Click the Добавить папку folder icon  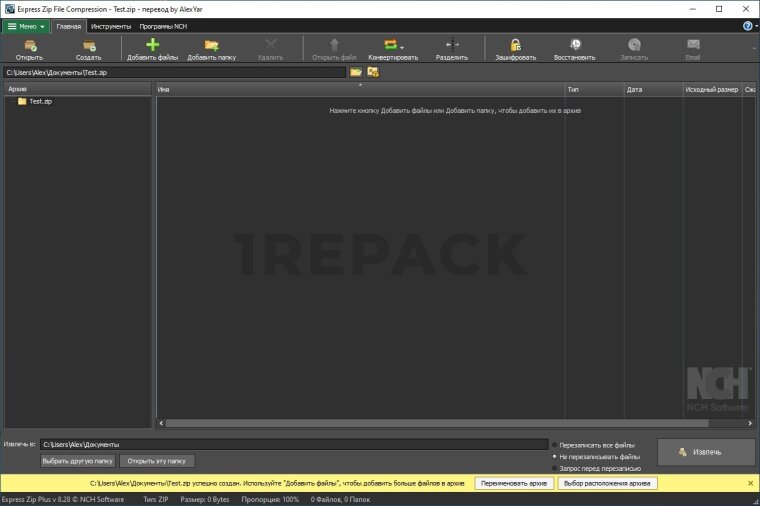211,45
